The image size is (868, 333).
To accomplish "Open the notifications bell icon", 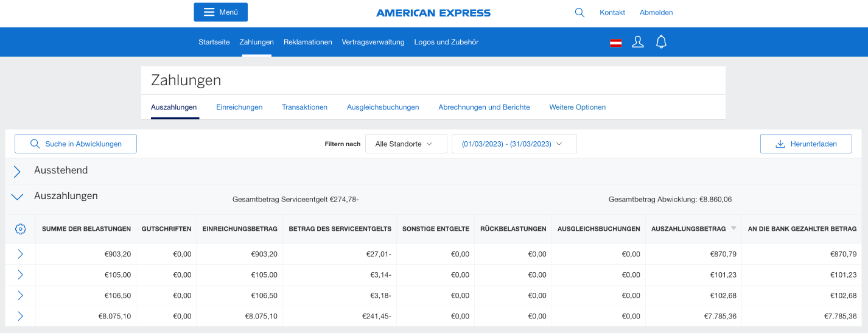I will (661, 42).
